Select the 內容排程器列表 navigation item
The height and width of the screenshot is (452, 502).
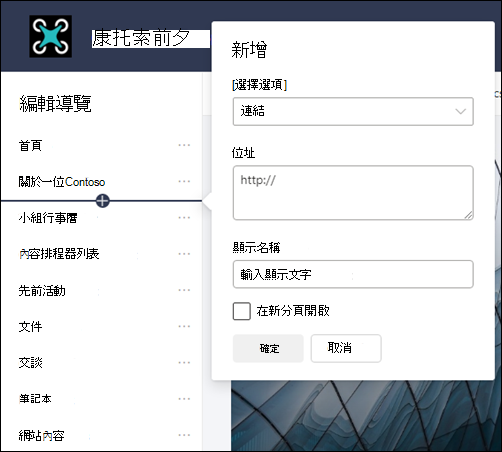click(x=59, y=254)
